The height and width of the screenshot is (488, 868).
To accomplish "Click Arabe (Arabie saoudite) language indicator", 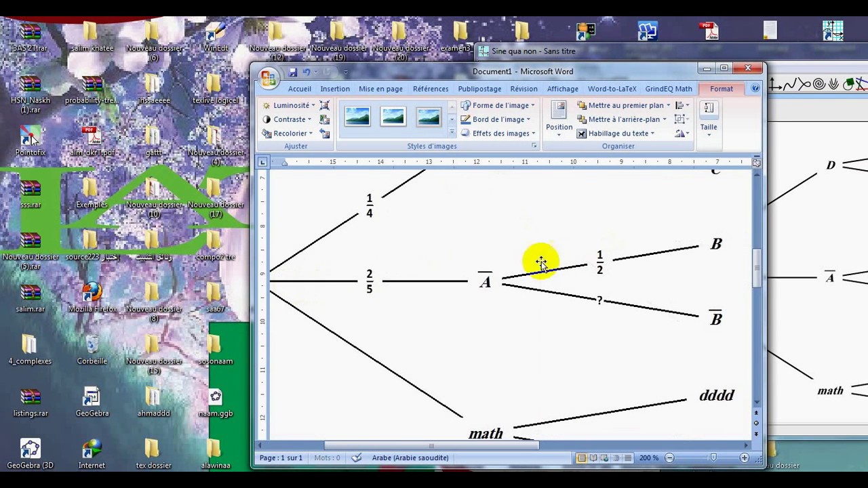I will click(x=410, y=457).
